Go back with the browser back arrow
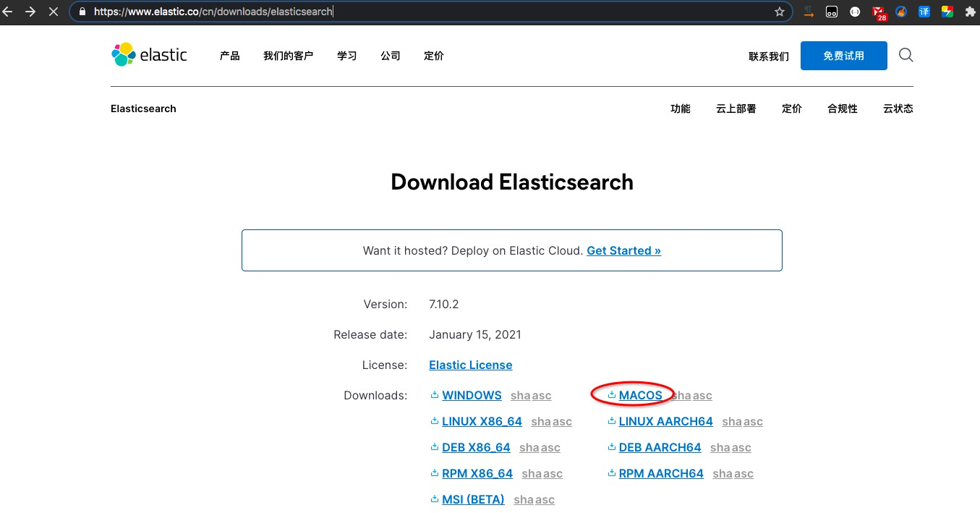Viewport: 980px width, 513px height. tap(8, 12)
